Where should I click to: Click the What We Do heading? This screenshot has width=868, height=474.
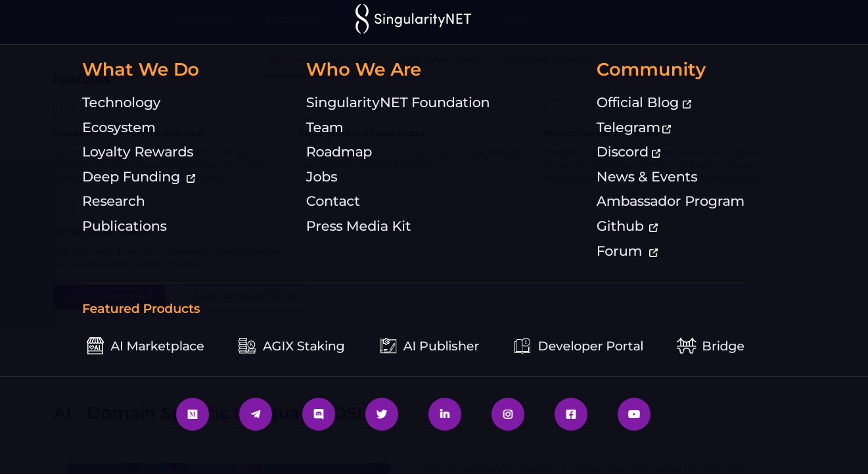[141, 70]
